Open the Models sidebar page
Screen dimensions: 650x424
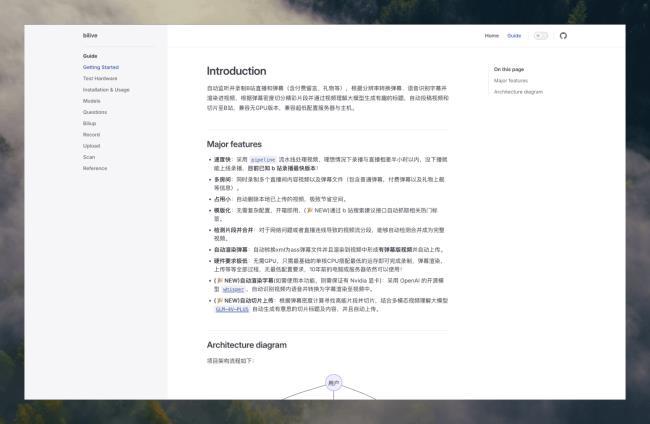pyautogui.click(x=92, y=101)
